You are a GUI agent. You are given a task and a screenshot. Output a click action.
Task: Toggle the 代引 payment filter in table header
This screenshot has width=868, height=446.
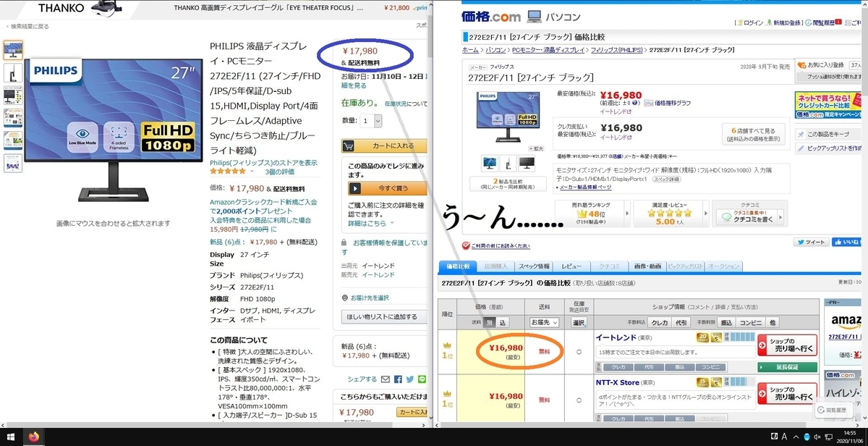681,322
